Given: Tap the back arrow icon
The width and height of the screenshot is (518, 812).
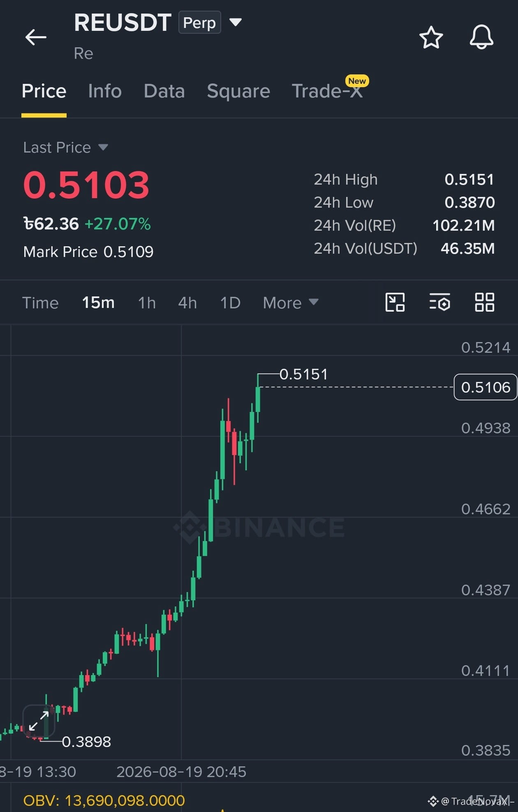Looking at the screenshot, I should (x=36, y=37).
